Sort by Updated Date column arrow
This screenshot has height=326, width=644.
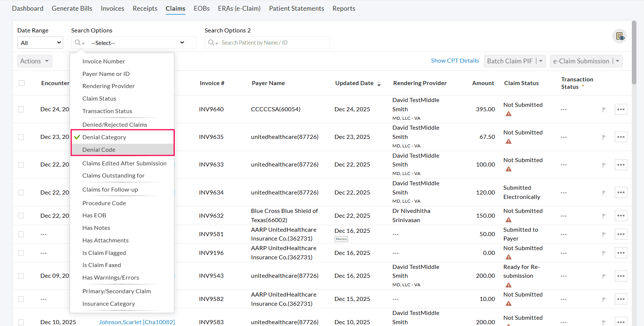point(379,84)
